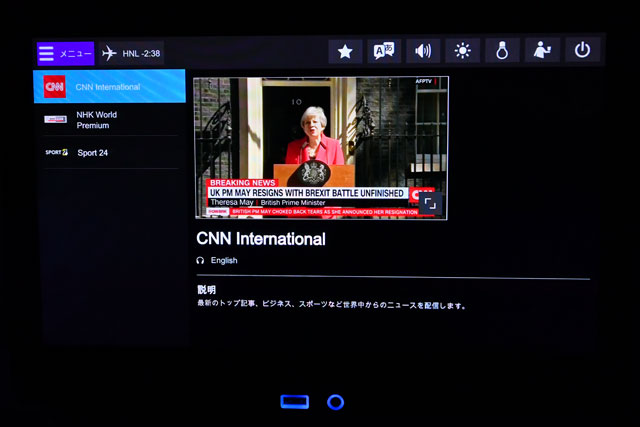Click the NHK World logo icon
This screenshot has height=427, width=640.
coord(56,120)
